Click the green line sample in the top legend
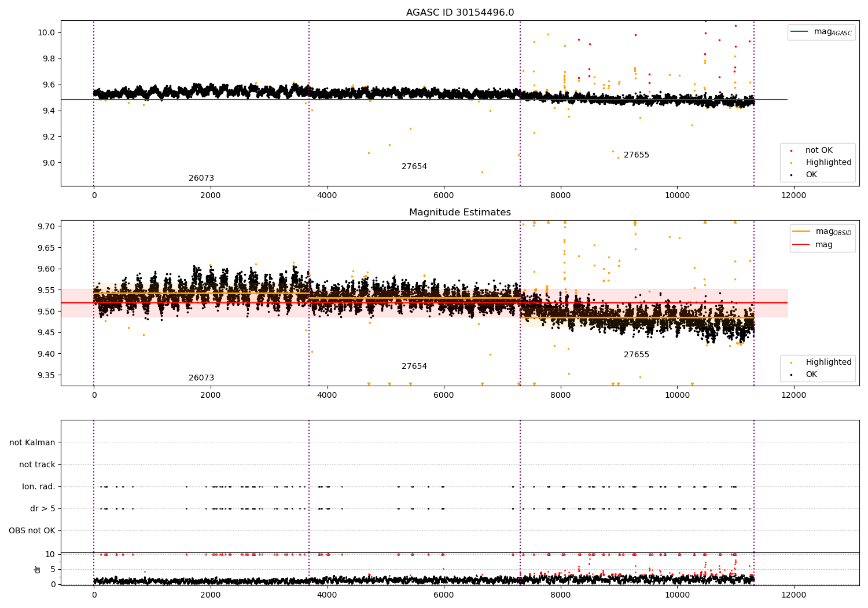This screenshot has height=608, width=868. (800, 32)
